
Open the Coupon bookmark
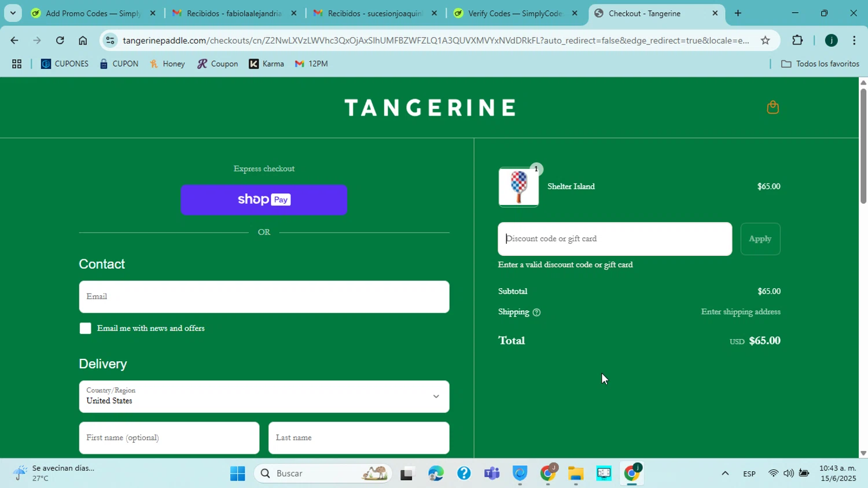tap(218, 64)
